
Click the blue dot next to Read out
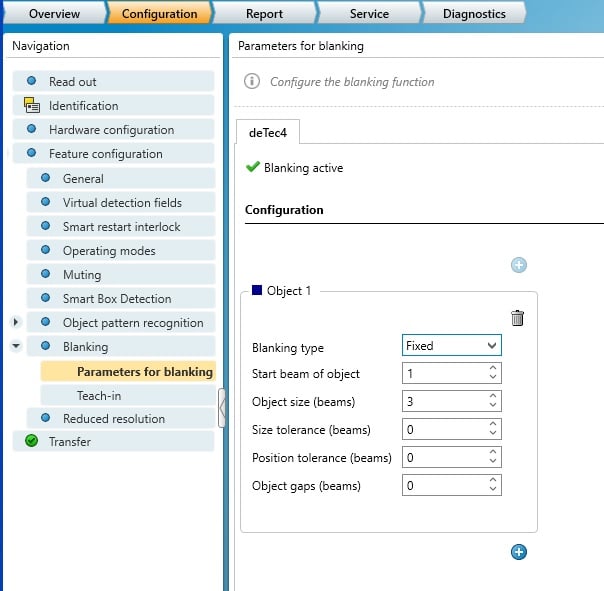[x=31, y=81]
